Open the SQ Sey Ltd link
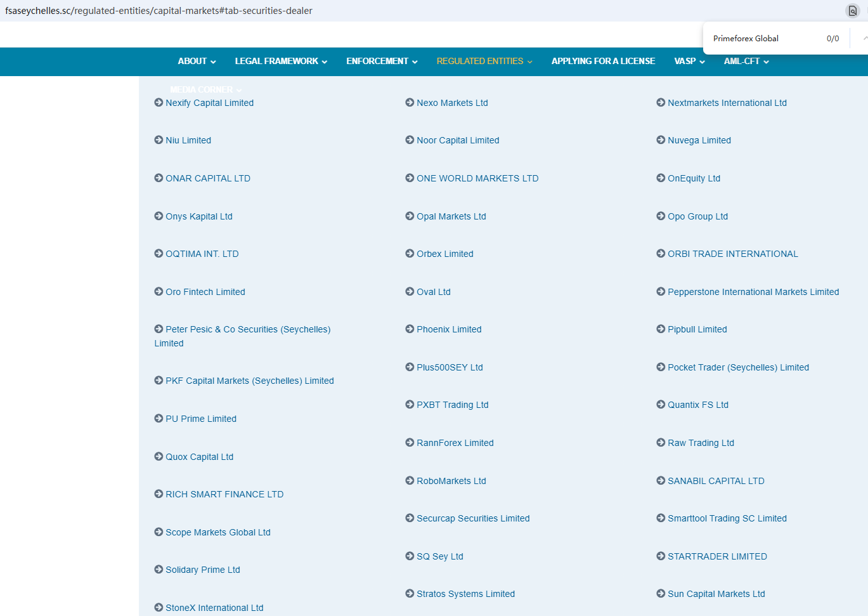868x616 pixels. (x=440, y=556)
